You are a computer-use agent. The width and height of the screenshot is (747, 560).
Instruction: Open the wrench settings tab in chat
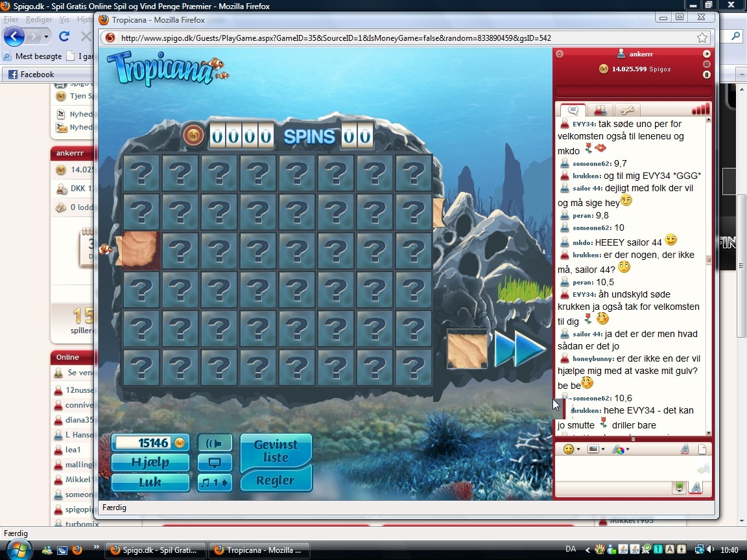pos(627,110)
